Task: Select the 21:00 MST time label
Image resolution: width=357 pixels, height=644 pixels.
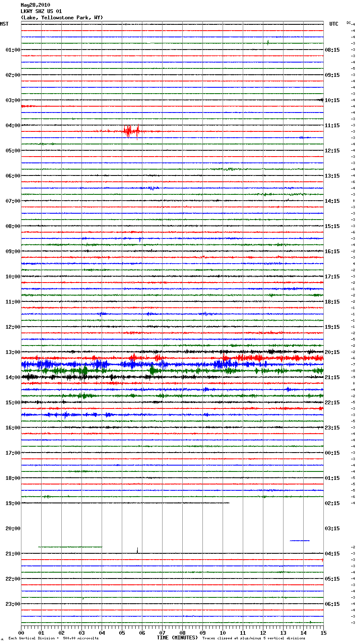Action: coord(13,554)
